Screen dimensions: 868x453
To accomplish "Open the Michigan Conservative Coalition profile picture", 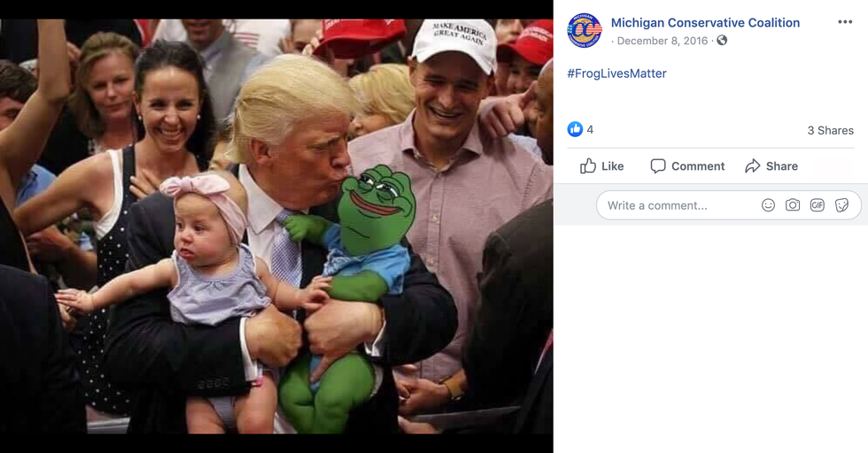I will click(585, 31).
